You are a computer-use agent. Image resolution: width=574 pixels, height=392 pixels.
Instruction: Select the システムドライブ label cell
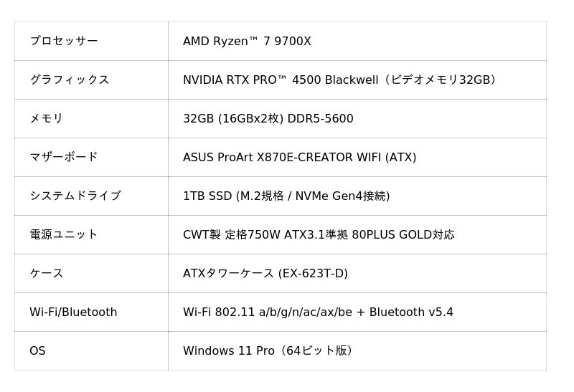75,196
